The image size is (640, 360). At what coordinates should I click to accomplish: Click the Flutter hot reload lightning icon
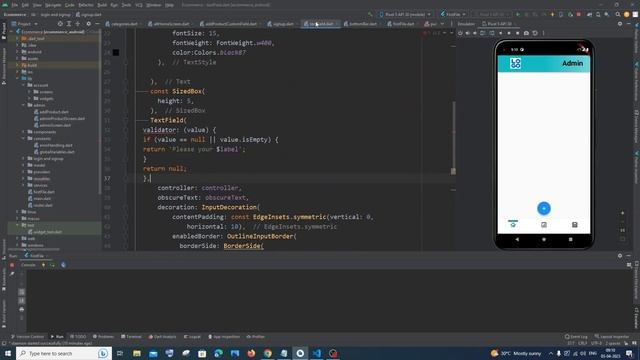click(552, 14)
